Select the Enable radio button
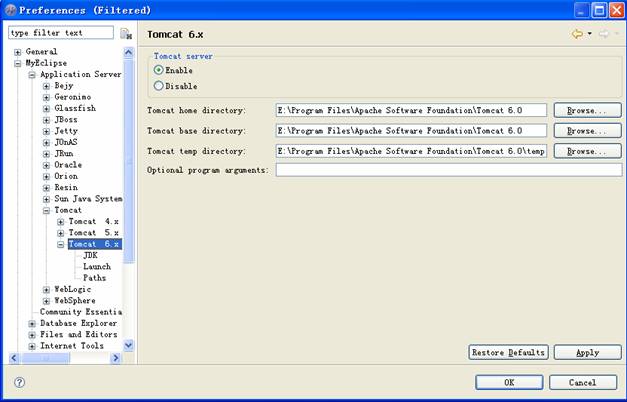 (x=159, y=70)
